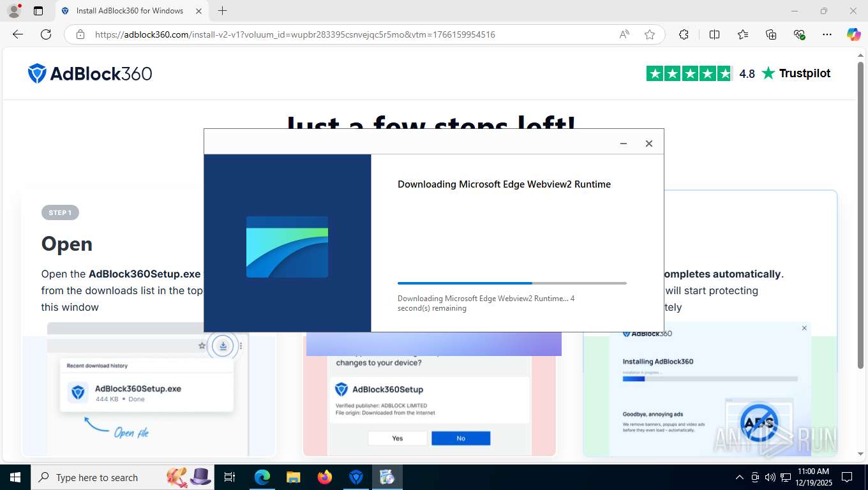The image size is (868, 490).
Task: Open Read aloud icon in address bar
Action: 624,34
